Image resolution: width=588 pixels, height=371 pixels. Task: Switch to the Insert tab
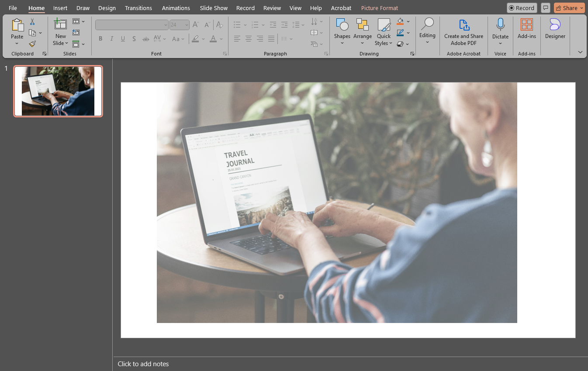point(60,8)
